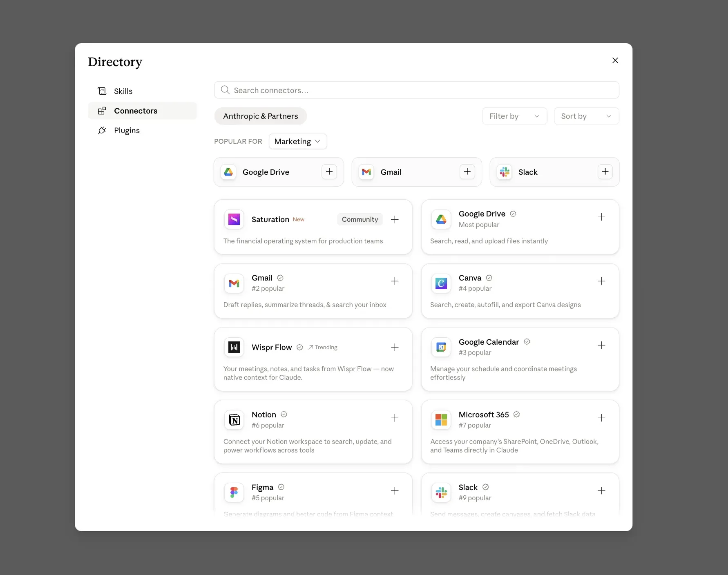
Task: Click the Microsoft 365 verified badge
Action: click(x=516, y=414)
